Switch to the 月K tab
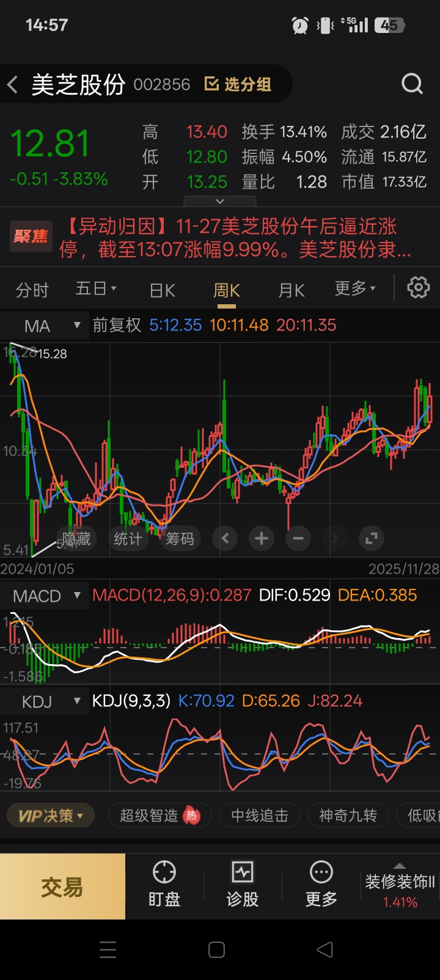 point(291,290)
